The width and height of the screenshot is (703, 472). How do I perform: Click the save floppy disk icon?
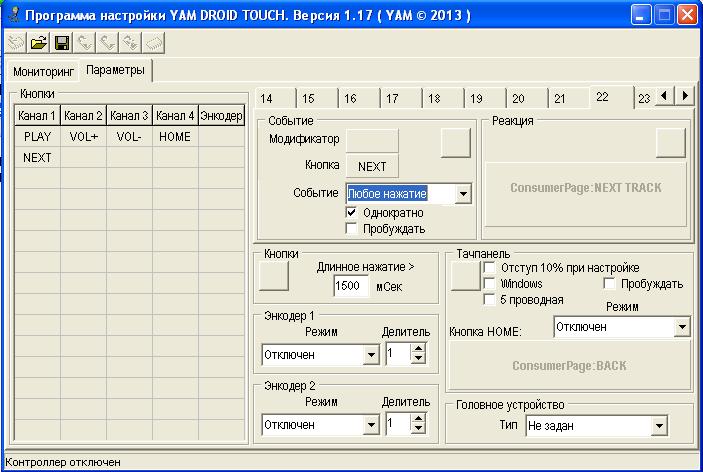tap(61, 42)
